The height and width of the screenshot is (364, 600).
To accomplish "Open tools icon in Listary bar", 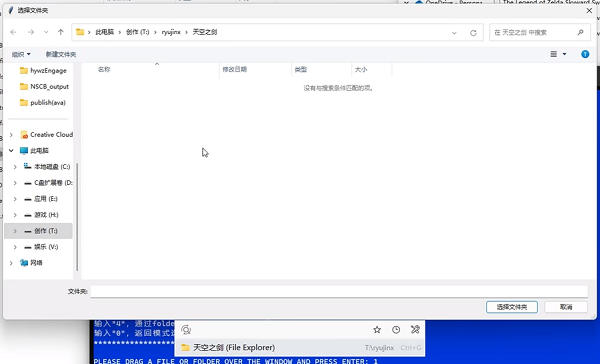I will click(x=415, y=330).
